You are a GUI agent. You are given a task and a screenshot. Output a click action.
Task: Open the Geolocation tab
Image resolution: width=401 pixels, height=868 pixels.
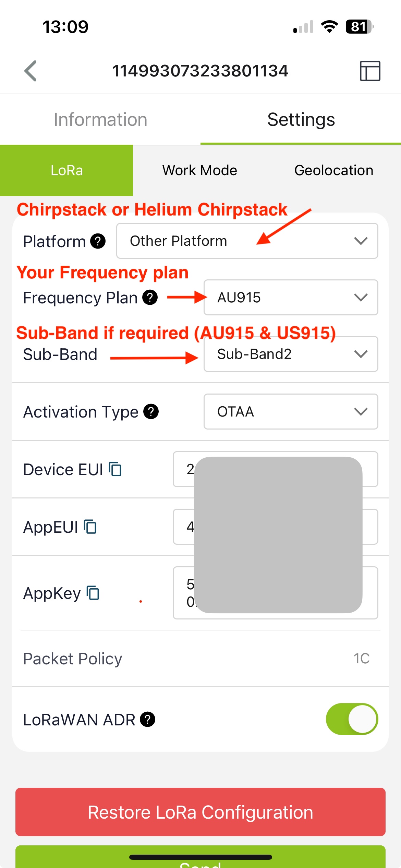[x=334, y=170]
